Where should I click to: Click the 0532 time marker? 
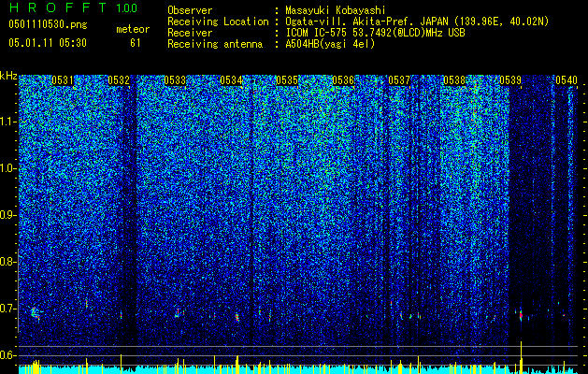119,80
